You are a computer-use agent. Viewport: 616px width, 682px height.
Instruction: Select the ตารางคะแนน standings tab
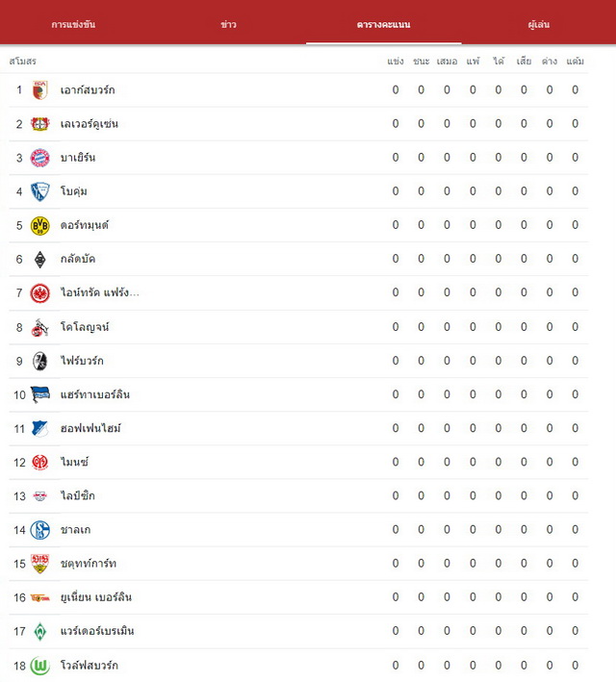pos(383,24)
